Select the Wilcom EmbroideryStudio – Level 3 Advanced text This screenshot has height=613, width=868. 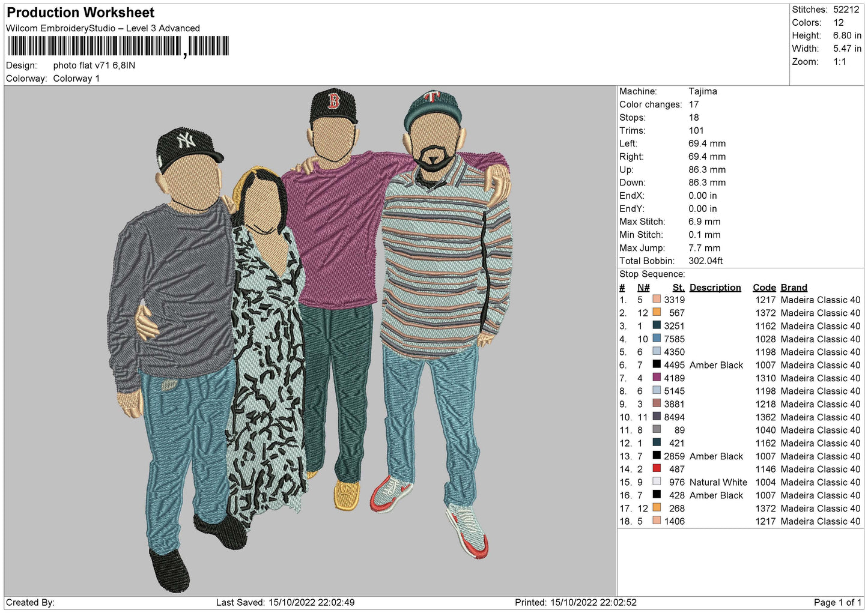(103, 28)
